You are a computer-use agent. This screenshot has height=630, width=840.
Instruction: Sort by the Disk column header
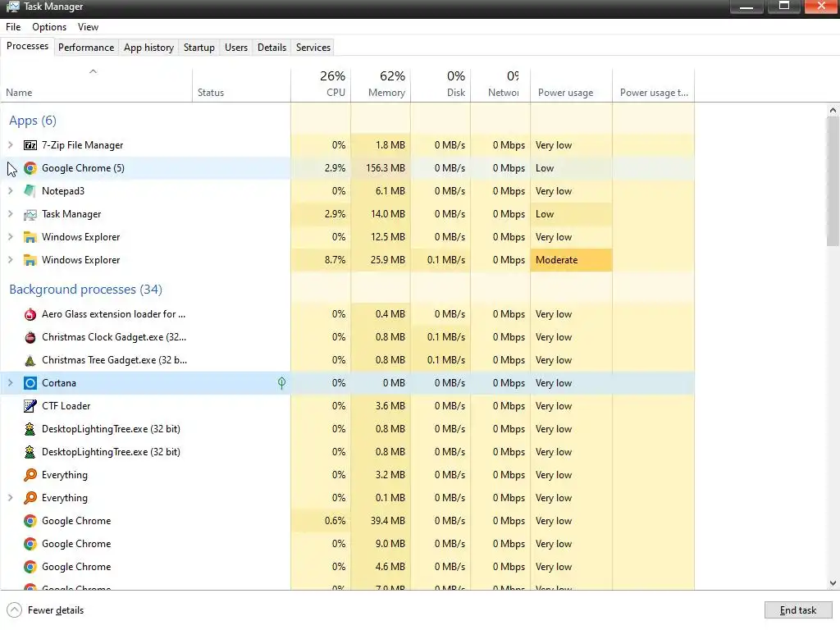(441, 84)
